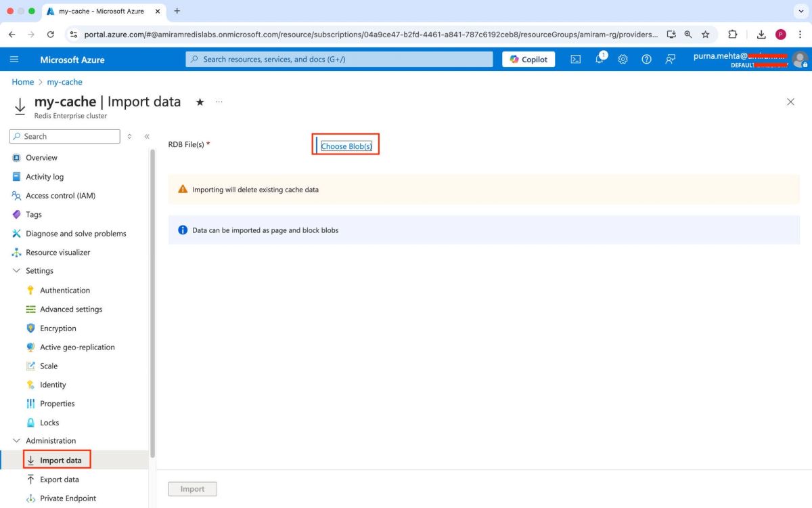812x508 pixels.
Task: Collapse the Administration section
Action: [x=16, y=440]
